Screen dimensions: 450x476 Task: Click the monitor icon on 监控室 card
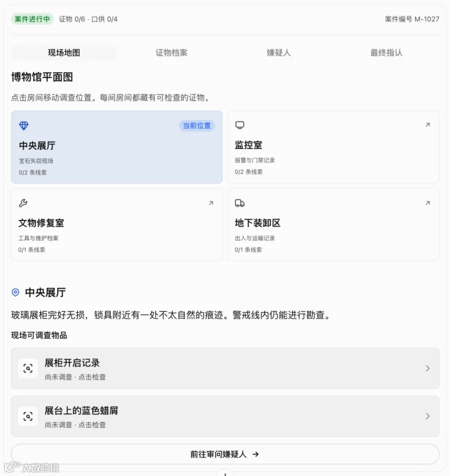(x=239, y=125)
